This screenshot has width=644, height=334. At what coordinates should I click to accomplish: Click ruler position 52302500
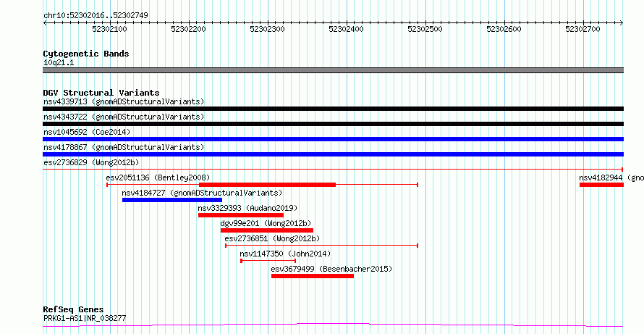[425, 29]
